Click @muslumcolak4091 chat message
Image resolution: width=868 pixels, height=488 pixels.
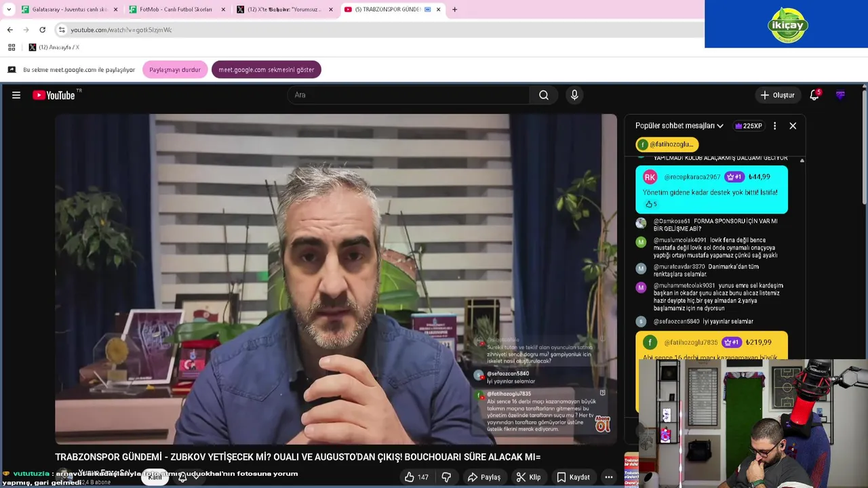click(711, 247)
